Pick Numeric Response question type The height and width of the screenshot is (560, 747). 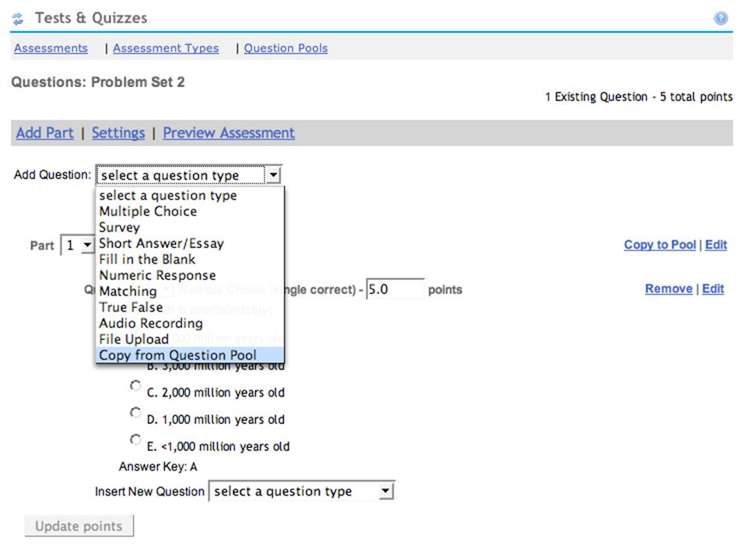click(x=190, y=275)
